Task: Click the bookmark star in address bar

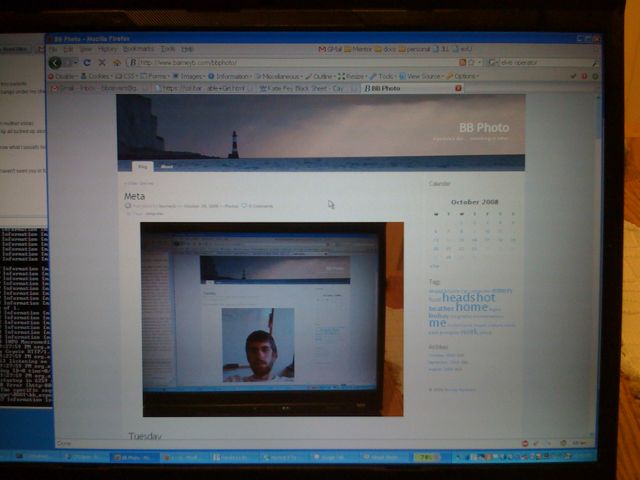Action: click(x=471, y=62)
